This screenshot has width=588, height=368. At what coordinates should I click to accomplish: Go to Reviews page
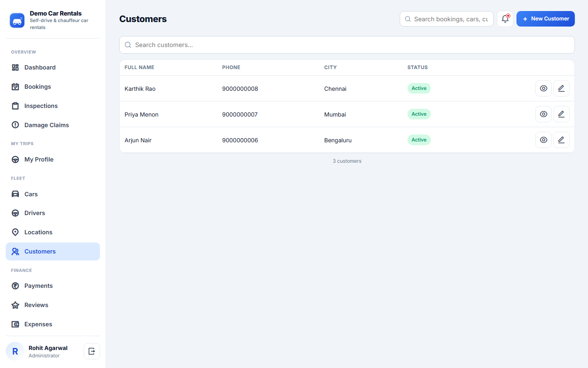(x=53, y=305)
